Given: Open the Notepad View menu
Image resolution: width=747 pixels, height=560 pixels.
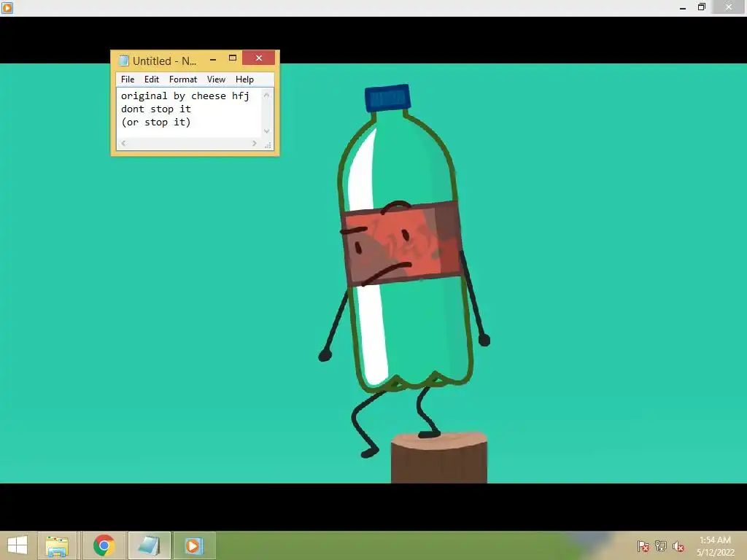Looking at the screenshot, I should point(216,79).
